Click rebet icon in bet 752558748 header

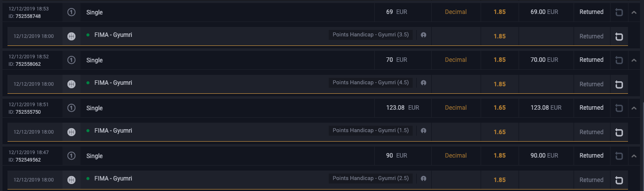coord(620,12)
